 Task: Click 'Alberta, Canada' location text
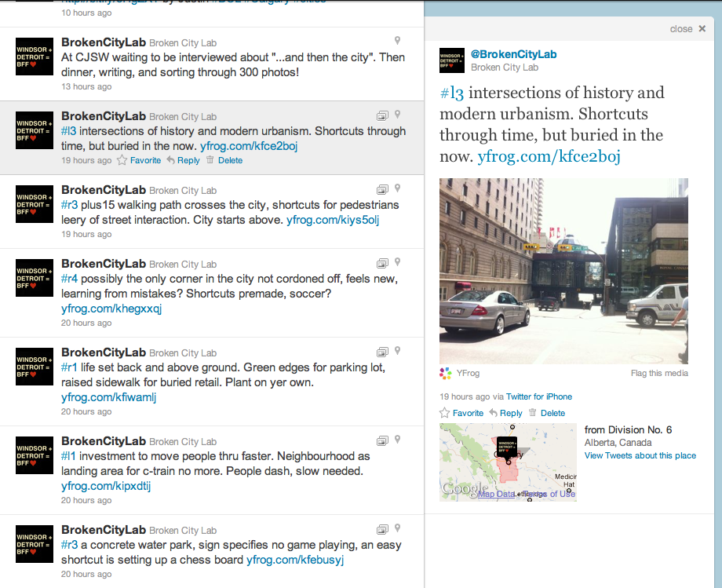click(618, 443)
